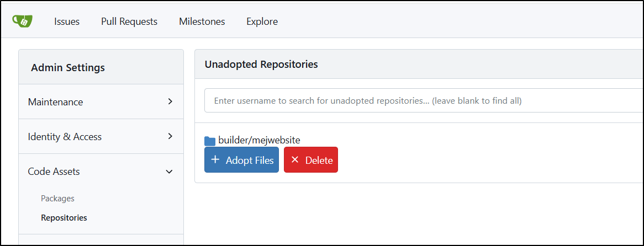This screenshot has height=246, width=644.
Task: Click the Maintenance chevron arrow
Action: (170, 101)
